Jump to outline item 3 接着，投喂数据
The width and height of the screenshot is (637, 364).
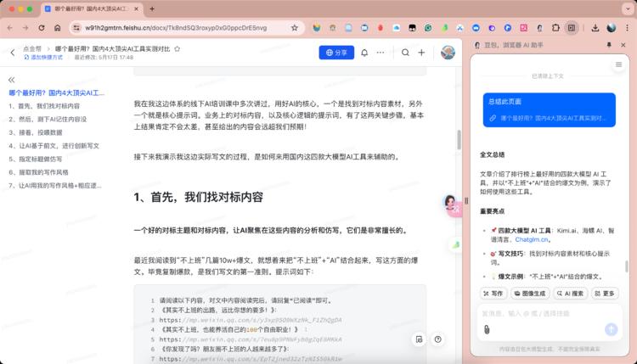click(36, 132)
